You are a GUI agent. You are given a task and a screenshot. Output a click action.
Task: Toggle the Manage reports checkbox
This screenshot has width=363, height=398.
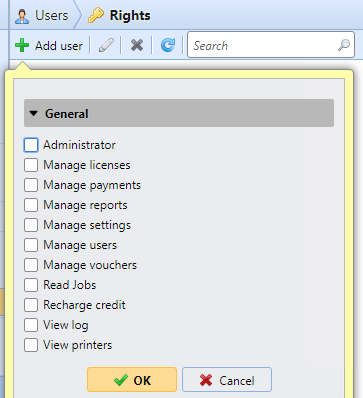point(31,205)
